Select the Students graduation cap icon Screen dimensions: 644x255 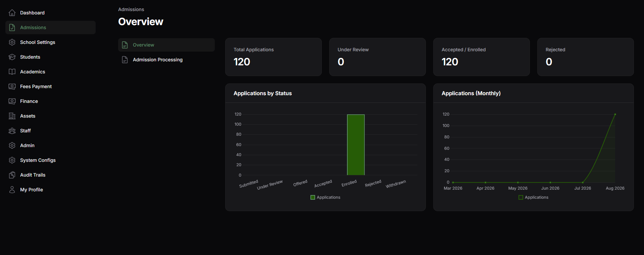point(12,57)
